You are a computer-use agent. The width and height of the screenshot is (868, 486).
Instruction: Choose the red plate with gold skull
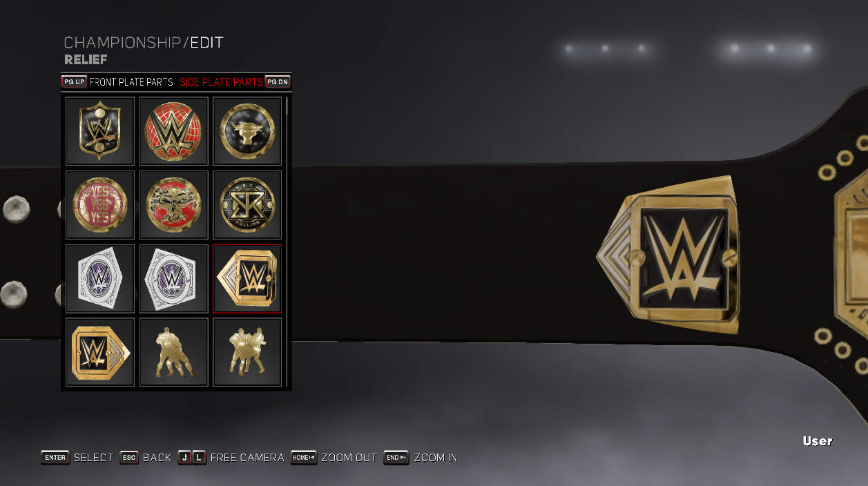(x=174, y=205)
